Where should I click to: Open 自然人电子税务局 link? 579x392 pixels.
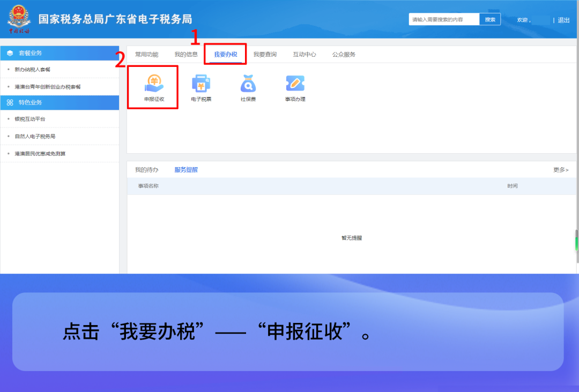[x=35, y=136]
